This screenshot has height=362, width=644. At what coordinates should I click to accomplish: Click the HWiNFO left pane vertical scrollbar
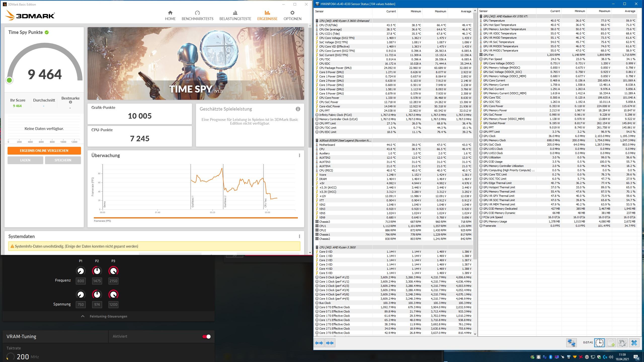pyautogui.click(x=475, y=136)
